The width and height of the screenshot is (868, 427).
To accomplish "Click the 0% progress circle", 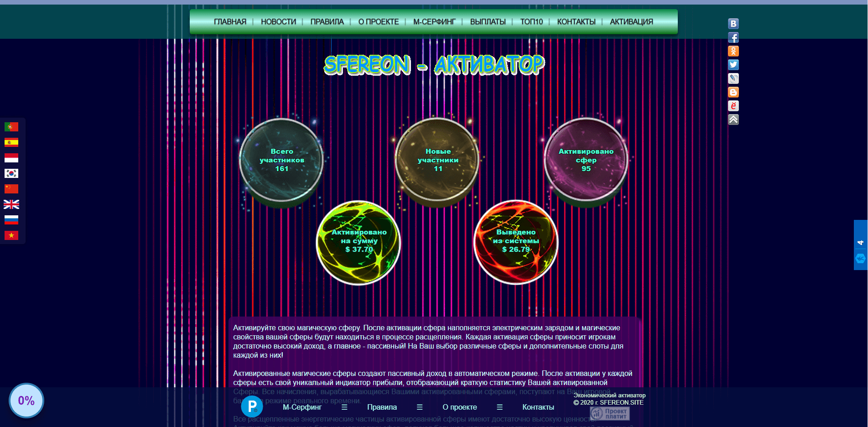I will [x=26, y=401].
